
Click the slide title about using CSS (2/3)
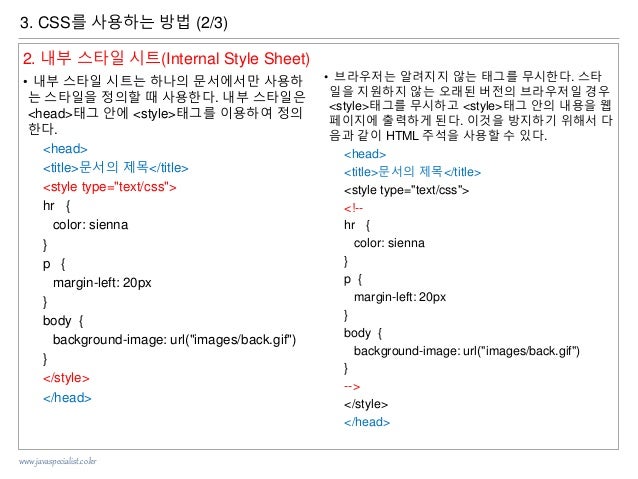124,22
